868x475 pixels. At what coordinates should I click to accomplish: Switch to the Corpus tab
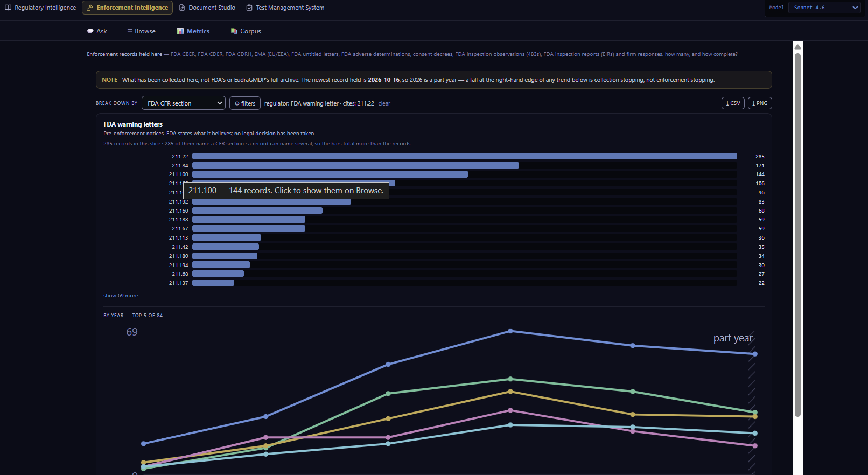(246, 31)
